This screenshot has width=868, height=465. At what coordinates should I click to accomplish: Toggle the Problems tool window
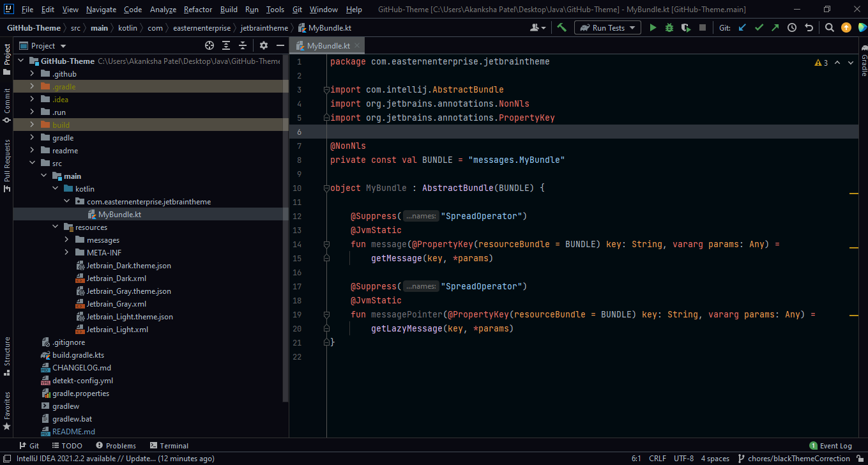116,446
